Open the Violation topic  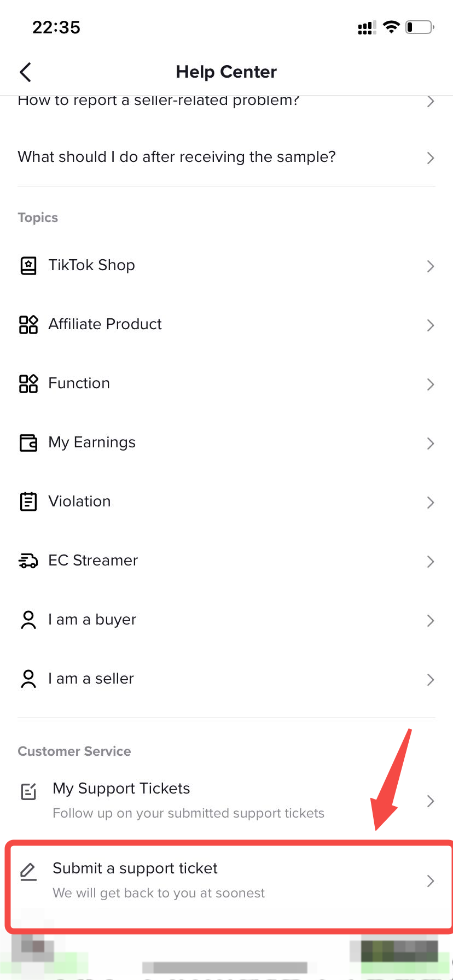point(80,501)
